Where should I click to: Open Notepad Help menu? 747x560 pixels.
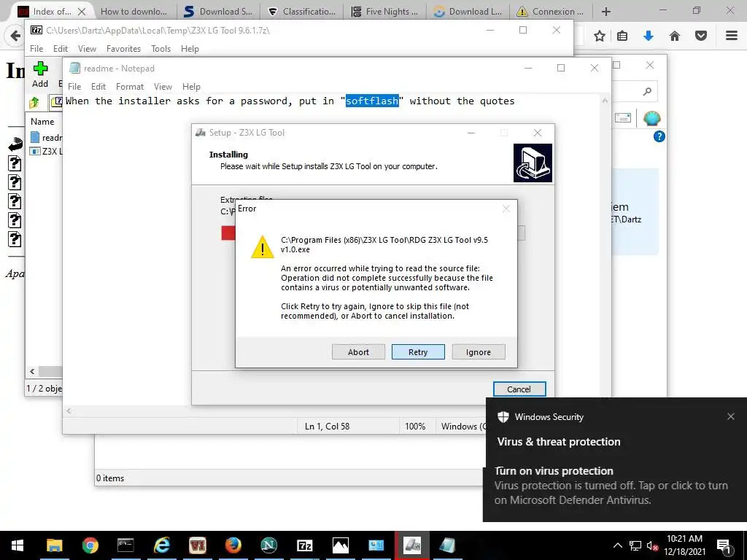click(191, 87)
